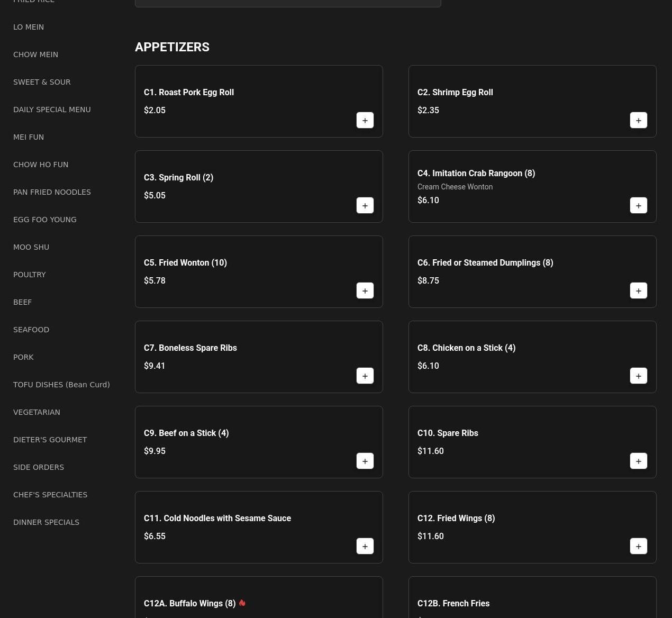The height and width of the screenshot is (618, 672).
Task: Open the Chow Mein category
Action: (x=35, y=54)
